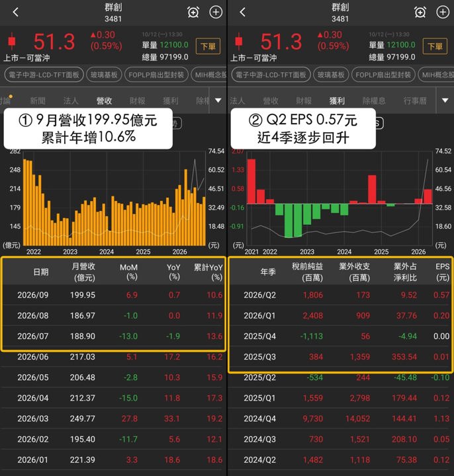The width and height of the screenshot is (454, 476).
Task: Tap the 電子中游-LCD-TFT面板 tag in the left panel
Action: (x=44, y=75)
